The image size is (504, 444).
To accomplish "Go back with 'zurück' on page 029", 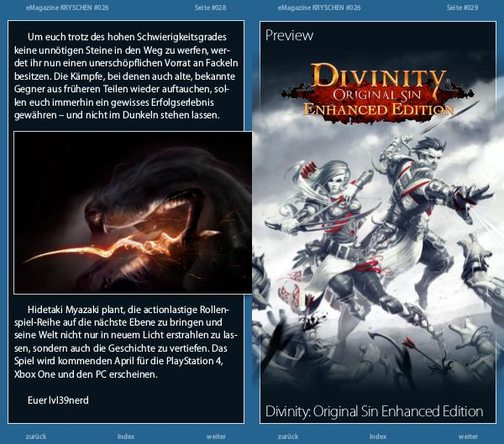I will tap(288, 436).
